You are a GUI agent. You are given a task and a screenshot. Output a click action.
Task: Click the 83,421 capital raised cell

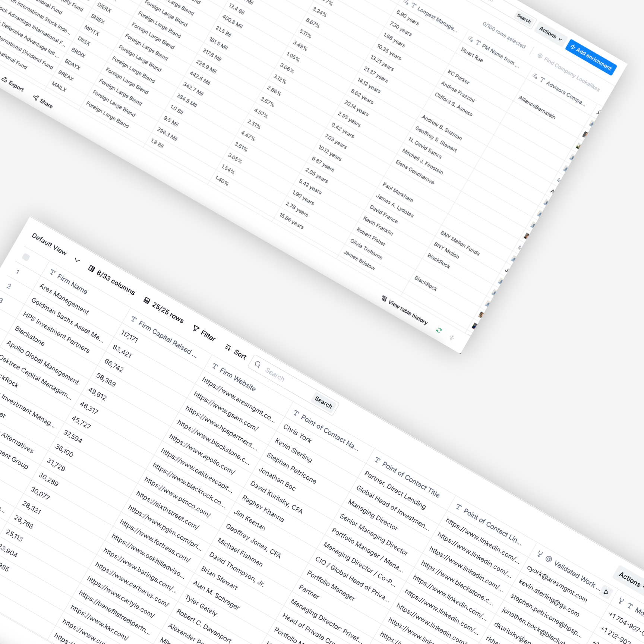[x=122, y=351]
